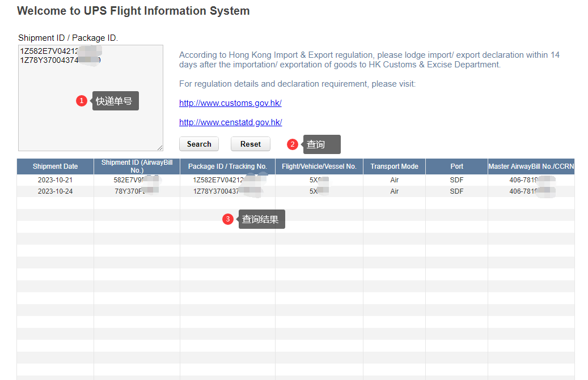This screenshot has width=588, height=380.
Task: Click the red number 2 annotation marker
Action: [x=293, y=144]
